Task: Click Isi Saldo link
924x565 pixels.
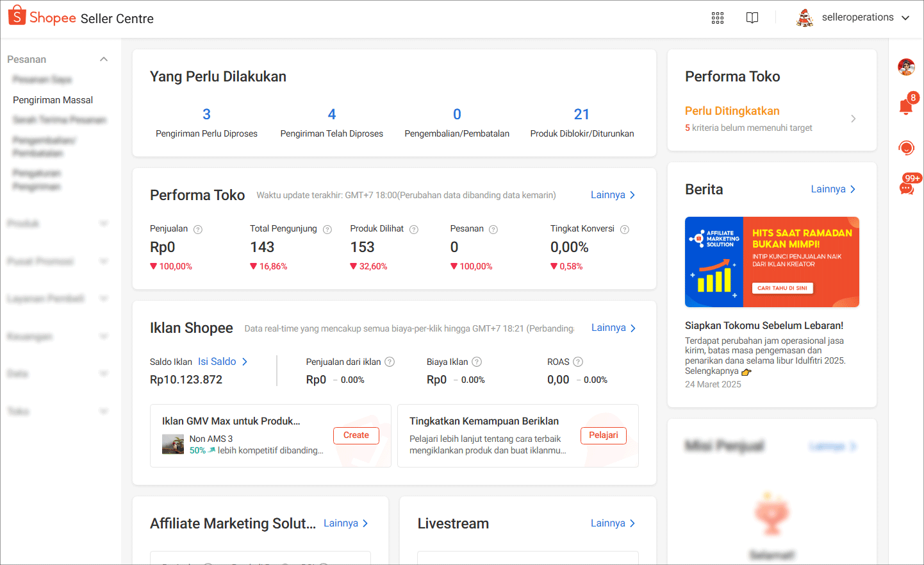Action: (x=223, y=362)
